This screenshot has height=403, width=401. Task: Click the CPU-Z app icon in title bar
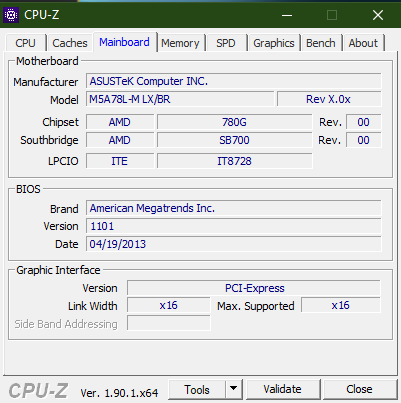pos(11,15)
